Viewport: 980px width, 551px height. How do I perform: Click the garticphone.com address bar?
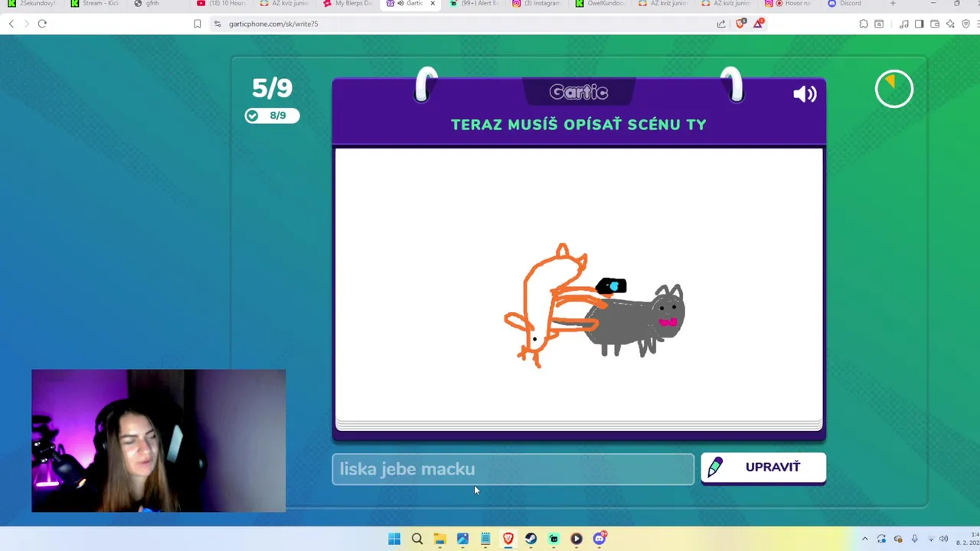pyautogui.click(x=459, y=24)
